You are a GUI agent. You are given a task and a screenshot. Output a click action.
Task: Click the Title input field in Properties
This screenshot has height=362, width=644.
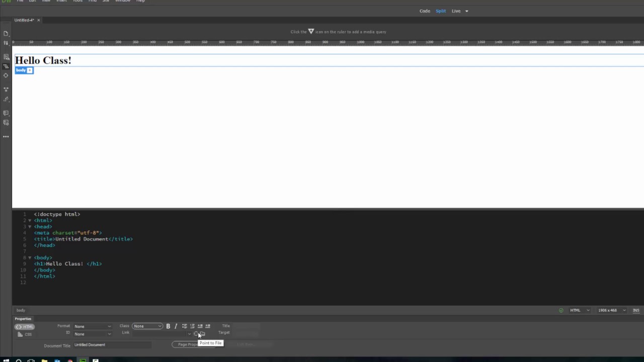(x=246, y=326)
